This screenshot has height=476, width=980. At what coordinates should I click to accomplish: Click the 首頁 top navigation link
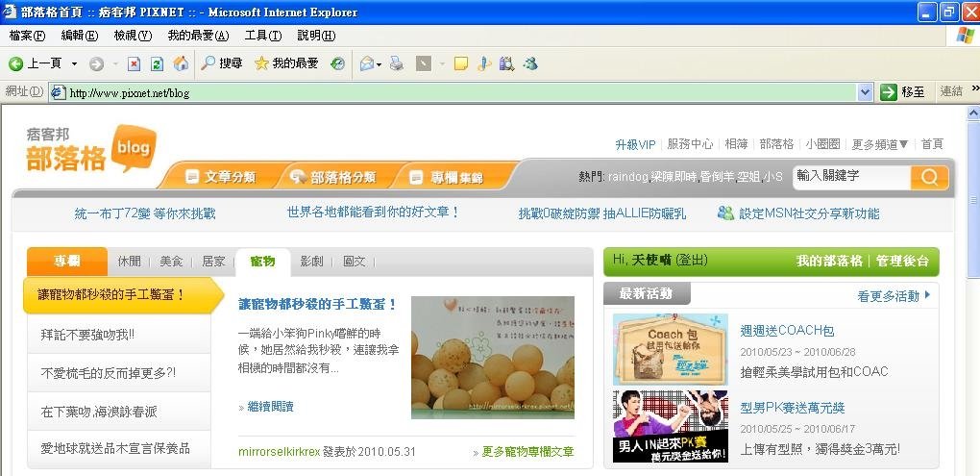point(932,144)
